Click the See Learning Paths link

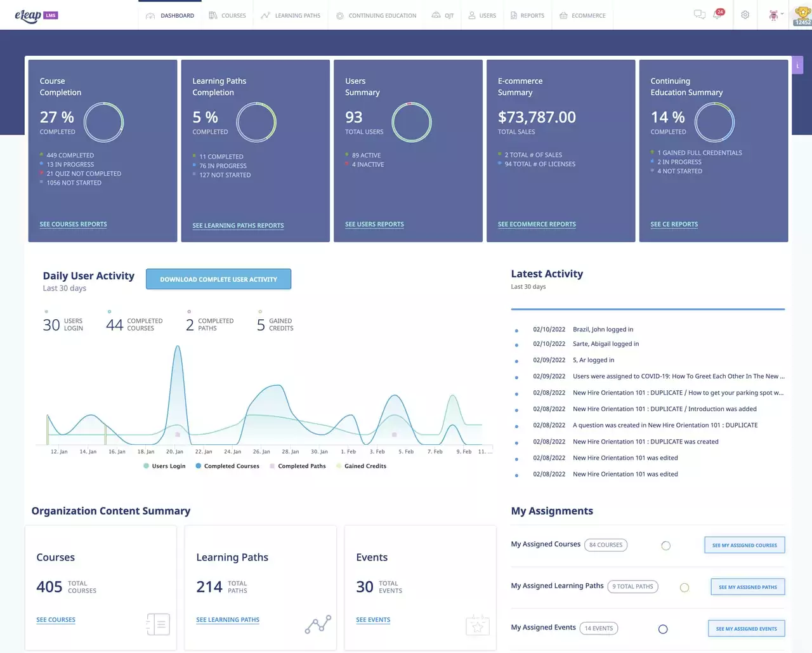[228, 619]
